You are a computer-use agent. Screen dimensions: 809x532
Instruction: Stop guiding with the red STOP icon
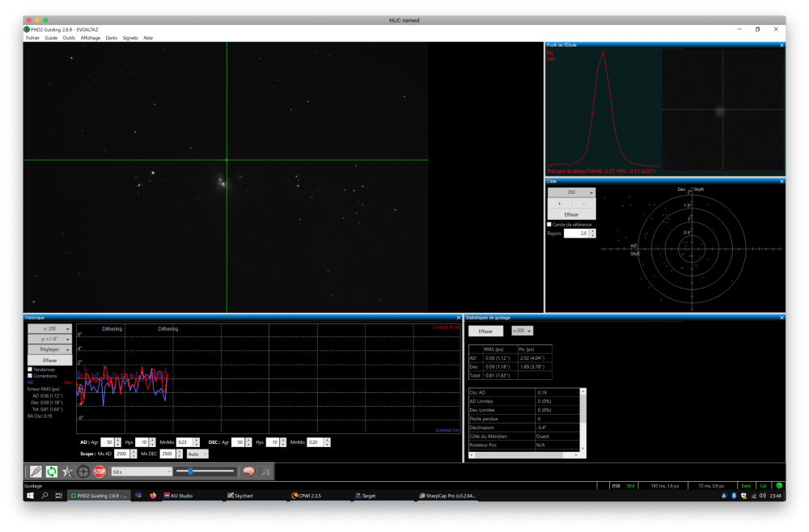coord(100,471)
